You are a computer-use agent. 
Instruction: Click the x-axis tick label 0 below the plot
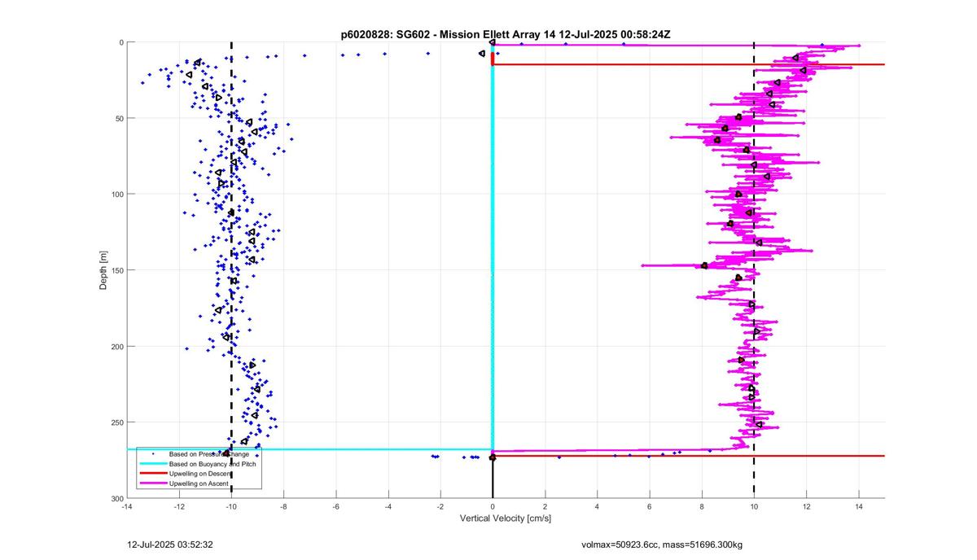493,506
